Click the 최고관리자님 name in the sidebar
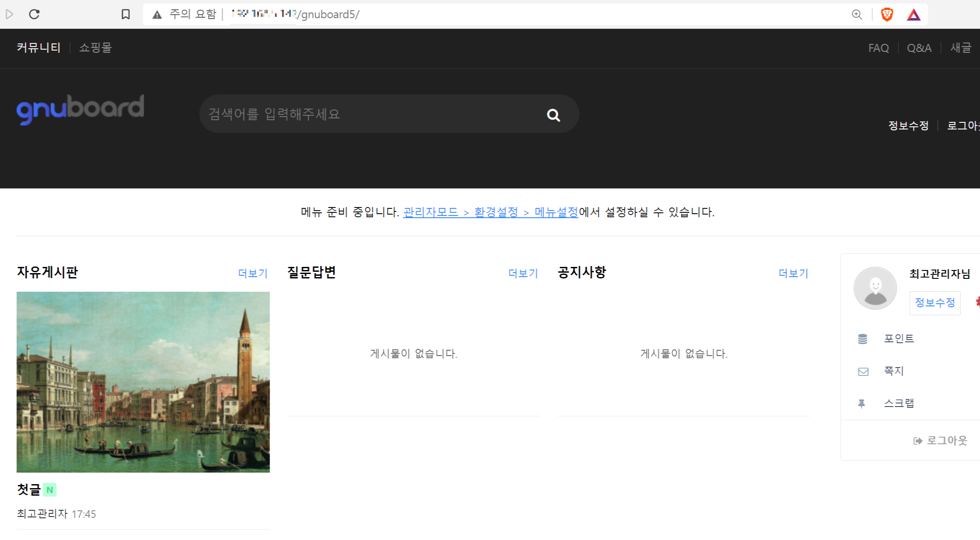Viewport: 980px width, 540px height. (940, 274)
